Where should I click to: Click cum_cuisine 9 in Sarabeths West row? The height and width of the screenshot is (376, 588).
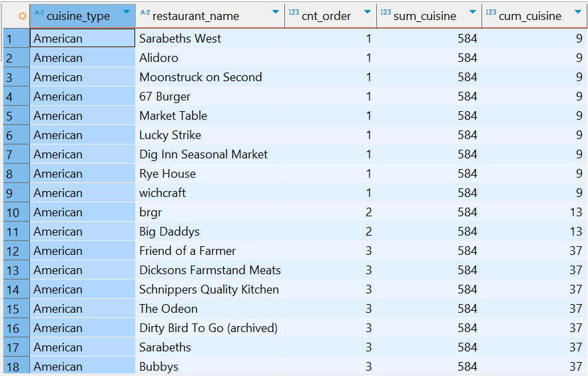534,38
